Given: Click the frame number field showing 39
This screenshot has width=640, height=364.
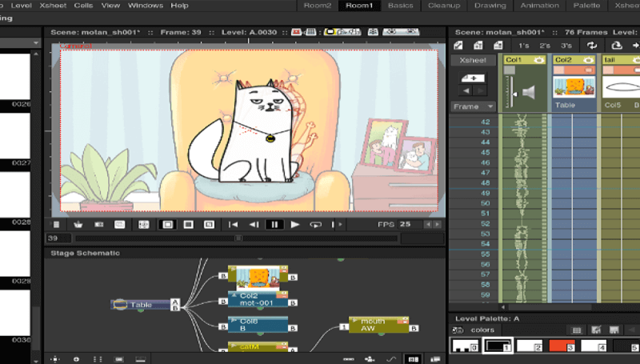Looking at the screenshot, I should [x=58, y=238].
